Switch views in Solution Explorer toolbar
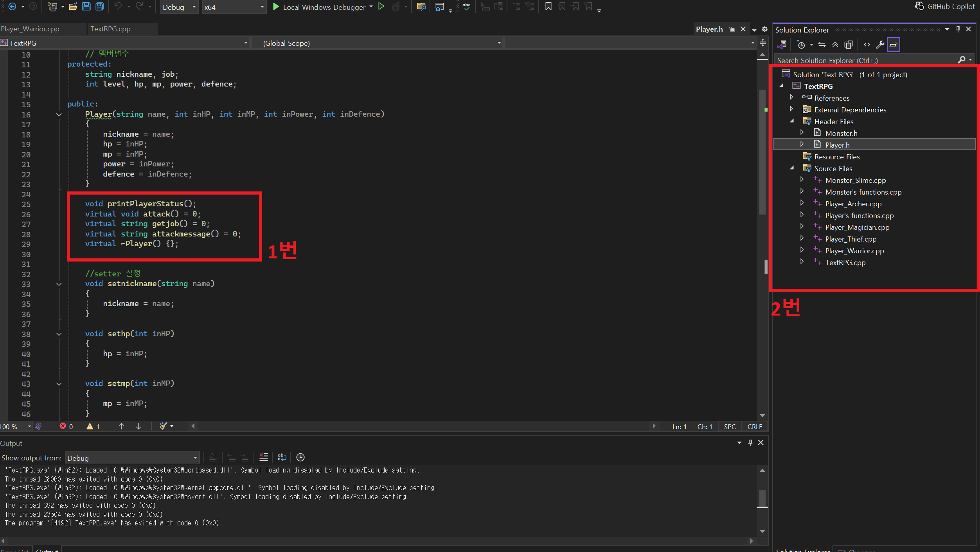This screenshot has width=980, height=552. point(782,45)
